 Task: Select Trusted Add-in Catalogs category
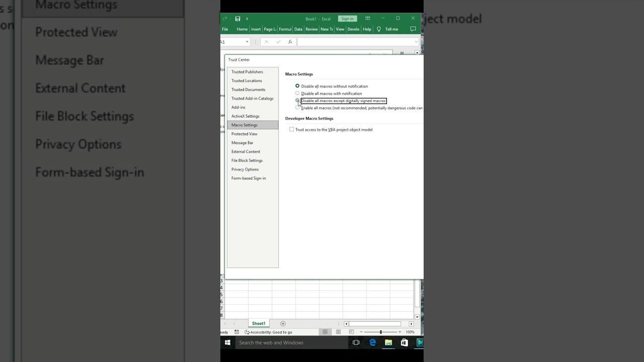[253, 99]
